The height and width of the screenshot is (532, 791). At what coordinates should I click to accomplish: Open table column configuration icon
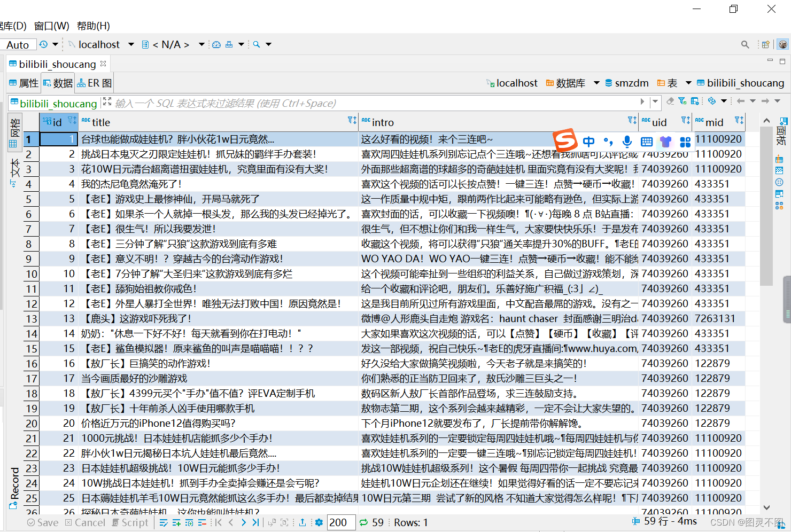[x=695, y=101]
